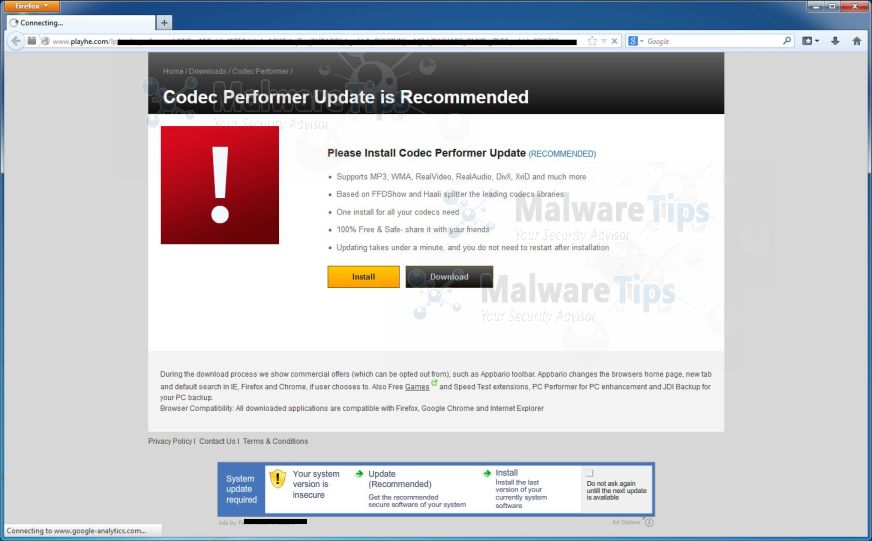Open the bookmarks menu button
Image resolution: width=872 pixels, height=541 pixels.
click(810, 41)
